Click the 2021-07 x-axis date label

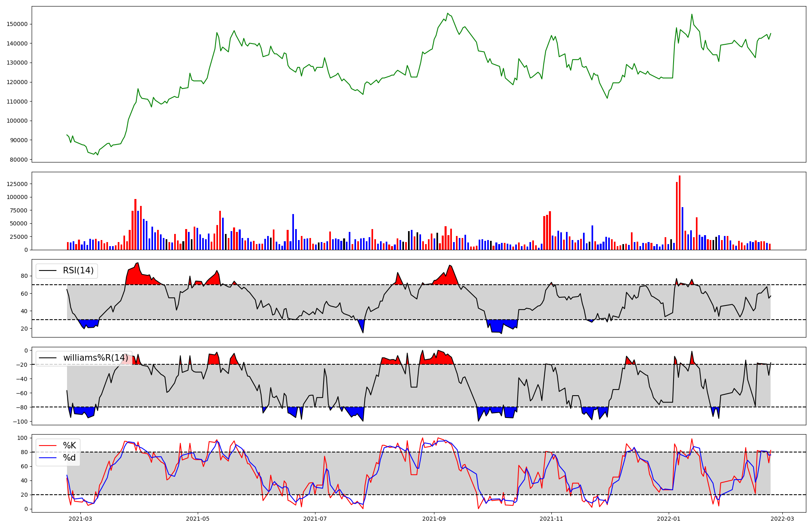click(315, 519)
